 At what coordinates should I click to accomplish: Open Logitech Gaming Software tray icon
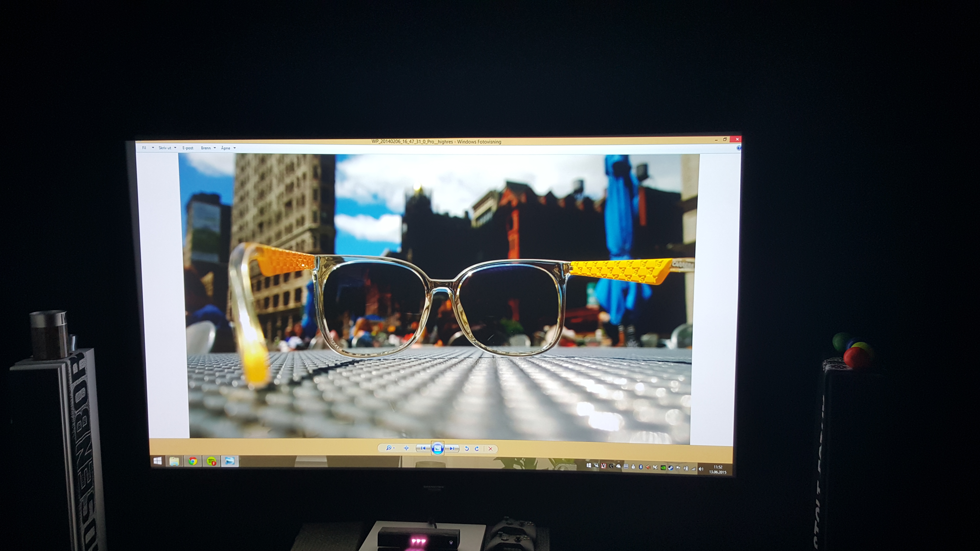(x=611, y=466)
